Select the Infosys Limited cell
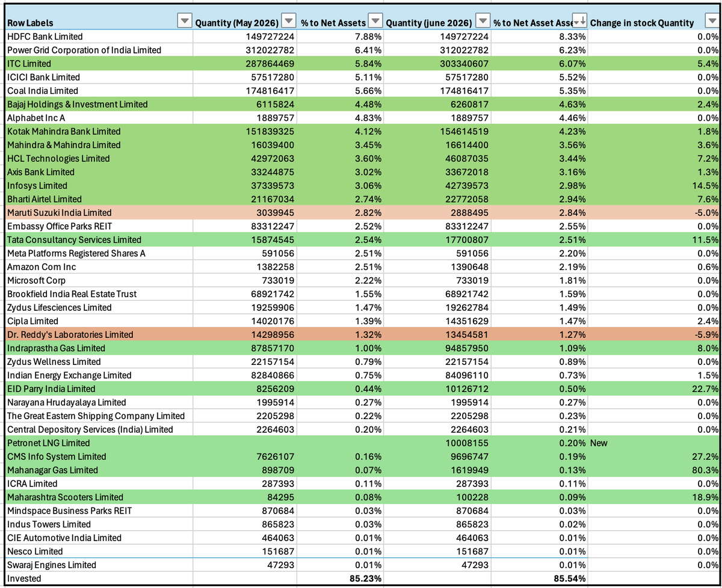This screenshot has width=722, height=588. (x=98, y=185)
